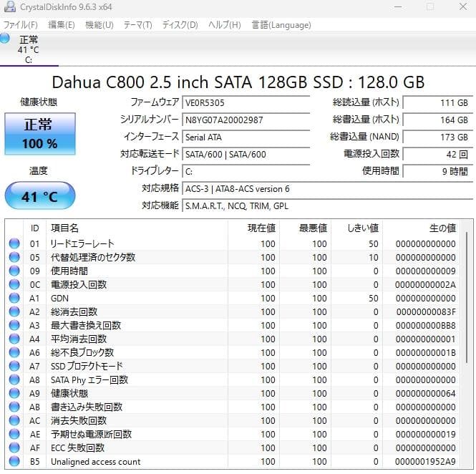Open the 編集(E) menu

62,25
